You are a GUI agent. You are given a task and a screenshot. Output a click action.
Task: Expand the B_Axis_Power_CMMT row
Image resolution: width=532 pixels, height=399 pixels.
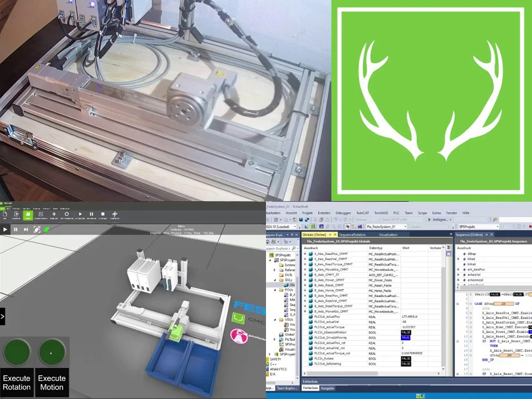(305, 280)
